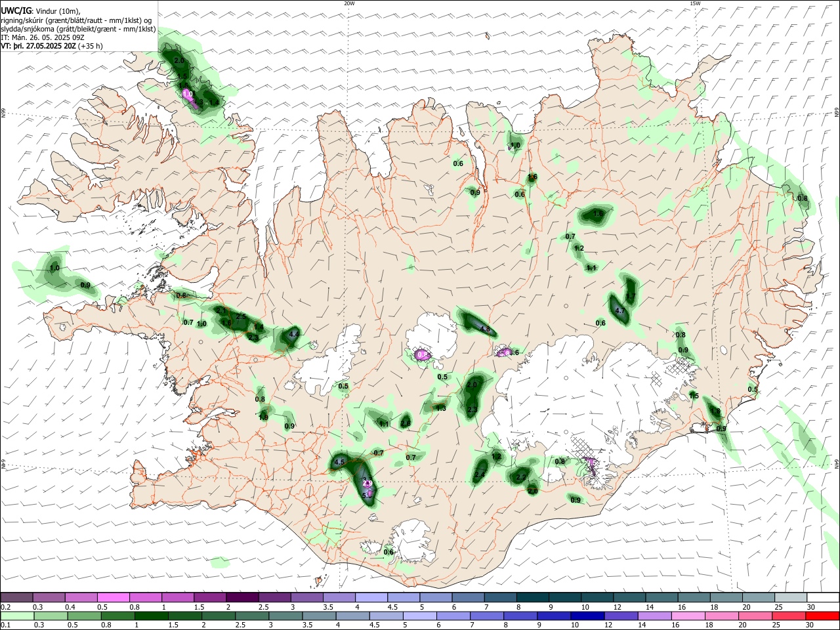Click the 4.8 precipitation value on the map
Screen dimensions: 840x630
pyautogui.click(x=485, y=329)
